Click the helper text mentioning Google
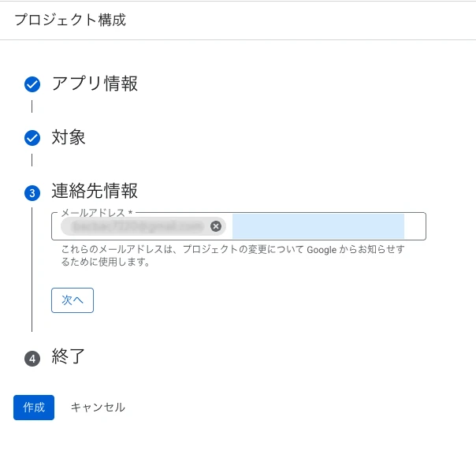 (233, 255)
